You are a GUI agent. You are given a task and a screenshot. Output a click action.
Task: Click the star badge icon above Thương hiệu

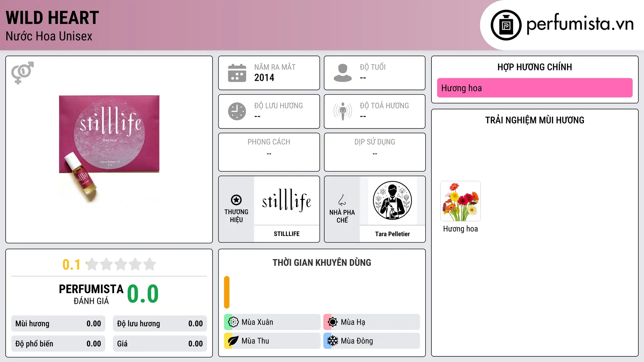tap(236, 200)
